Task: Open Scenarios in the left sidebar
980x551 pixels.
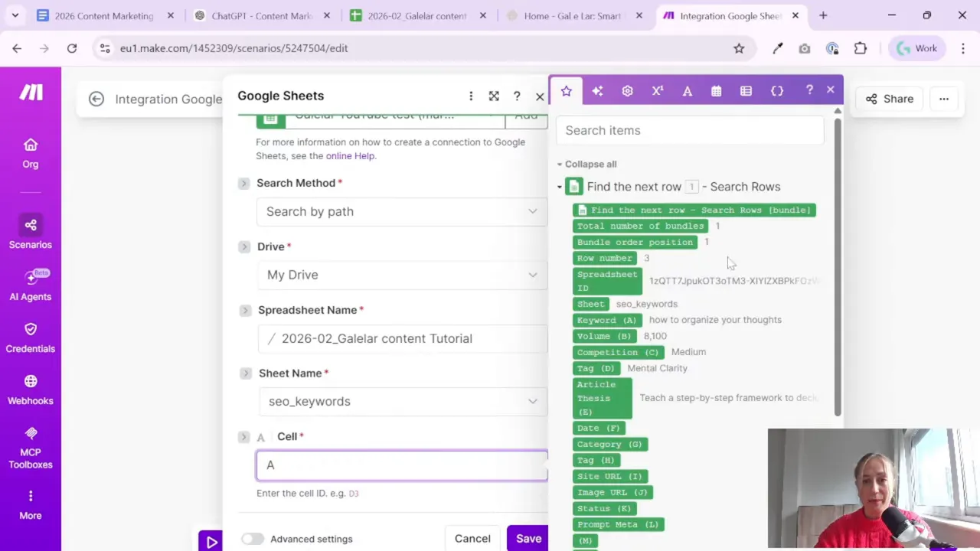Action: pyautogui.click(x=31, y=233)
